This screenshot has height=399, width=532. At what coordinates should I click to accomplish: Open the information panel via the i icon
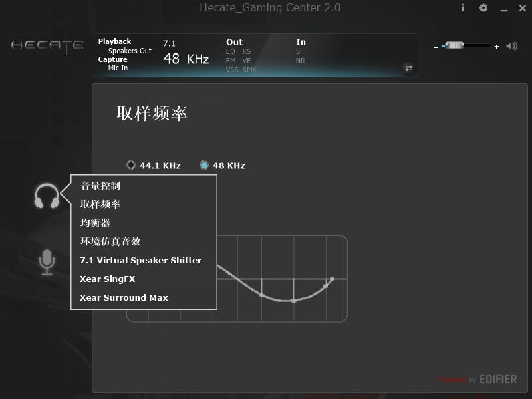pyautogui.click(x=462, y=9)
